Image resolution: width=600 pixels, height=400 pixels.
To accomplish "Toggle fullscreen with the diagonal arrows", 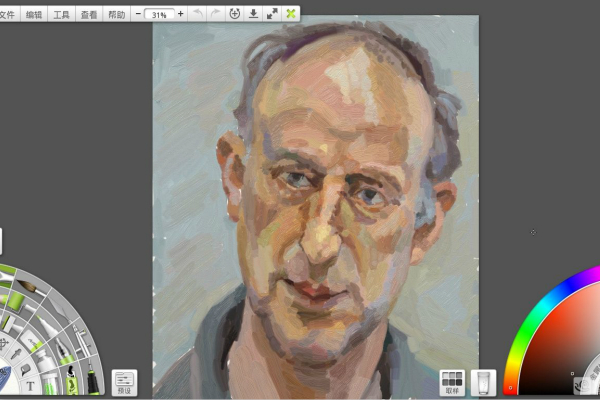I will click(x=272, y=14).
